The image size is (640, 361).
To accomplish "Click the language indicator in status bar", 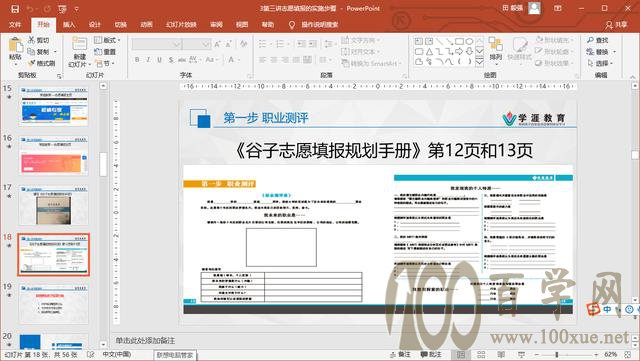I will pyautogui.click(x=116, y=354).
